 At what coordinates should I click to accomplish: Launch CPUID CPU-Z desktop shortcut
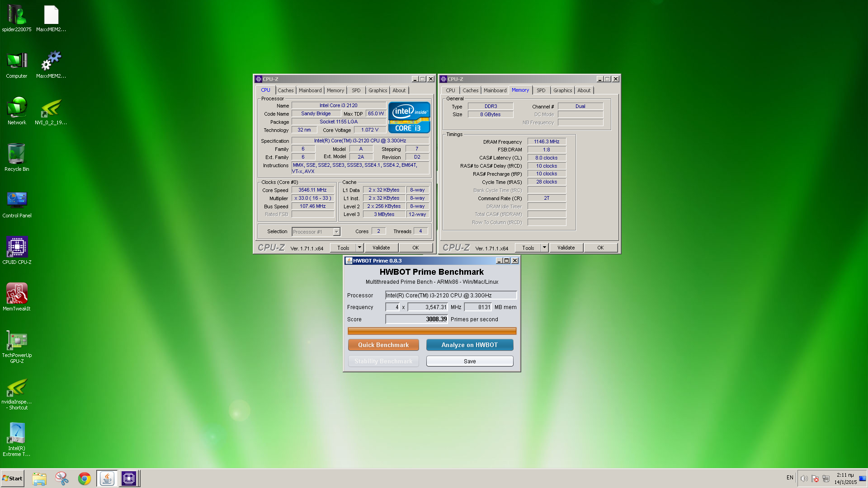tap(17, 251)
